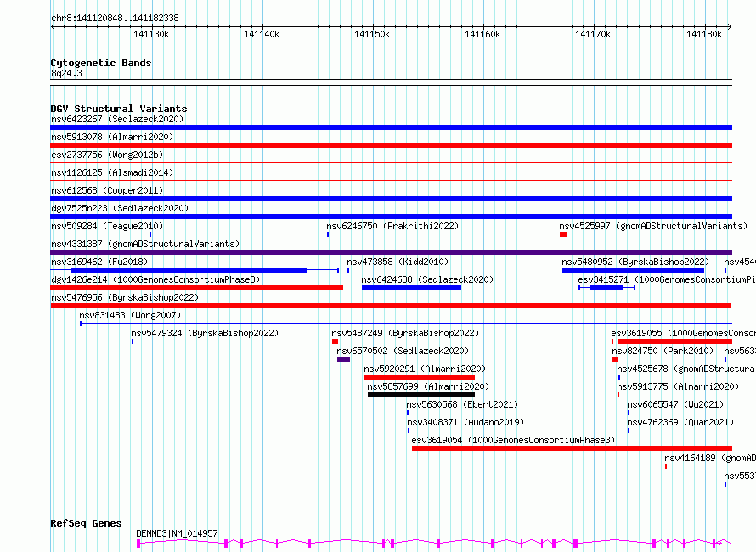
Task: Click esv3619055 variant label
Action: tap(683, 333)
